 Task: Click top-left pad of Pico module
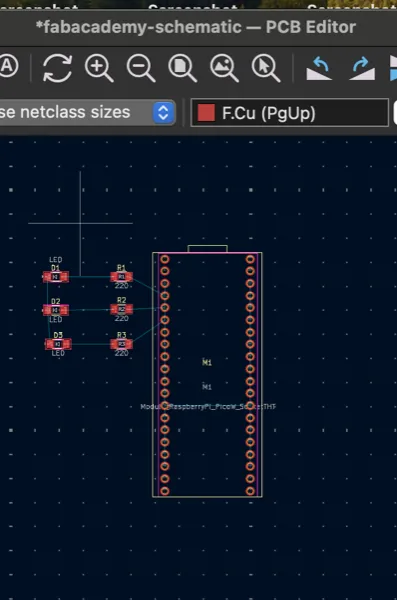click(x=165, y=259)
